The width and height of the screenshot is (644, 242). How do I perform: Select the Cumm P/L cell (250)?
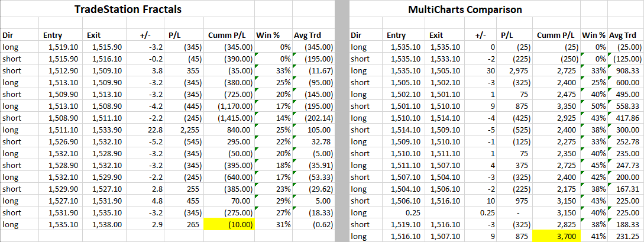556,59
